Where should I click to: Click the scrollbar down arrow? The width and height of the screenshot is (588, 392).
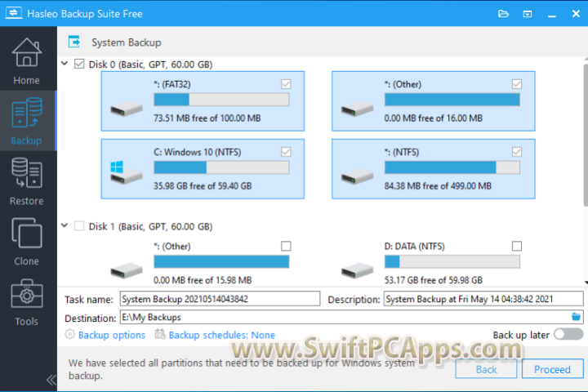point(586,283)
